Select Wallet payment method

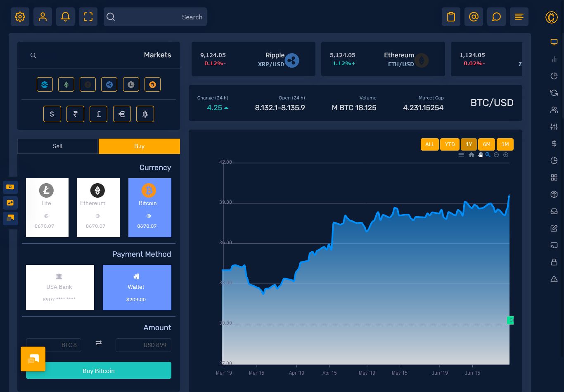click(137, 288)
